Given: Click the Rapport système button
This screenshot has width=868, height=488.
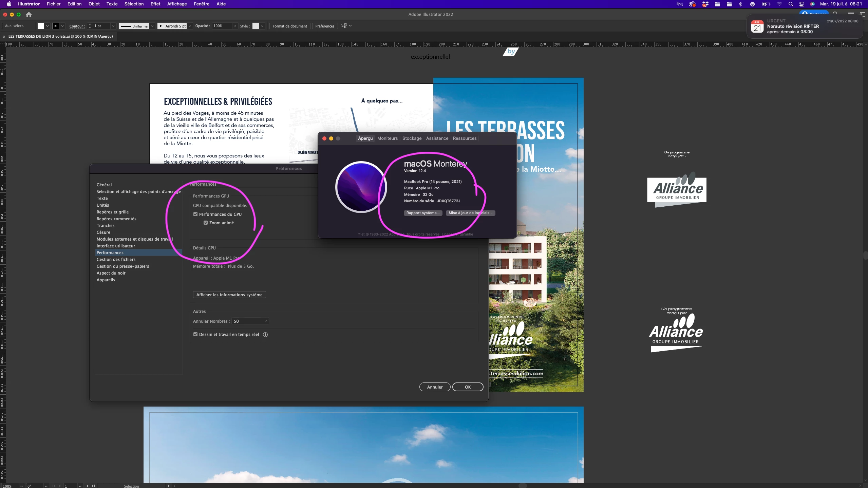Looking at the screenshot, I should click(x=422, y=213).
